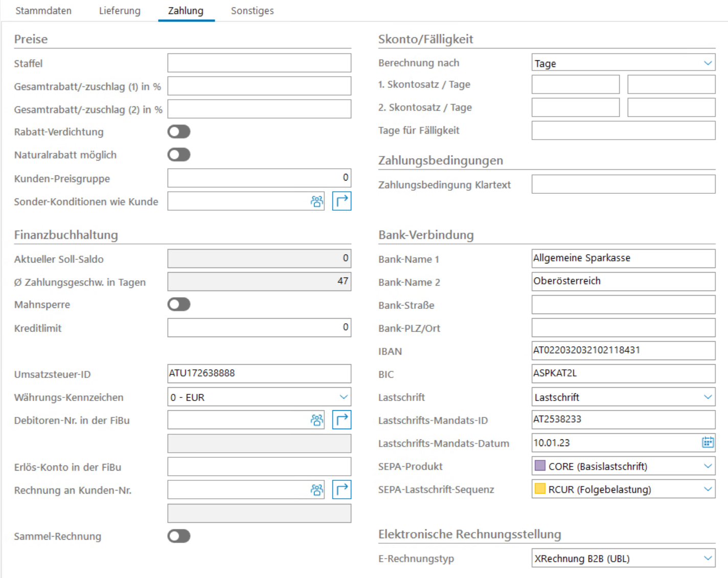Viewport: 728px width, 578px height.
Task: Click jump arrow beside Rechnung an Kunden-Nr.
Action: click(x=342, y=490)
